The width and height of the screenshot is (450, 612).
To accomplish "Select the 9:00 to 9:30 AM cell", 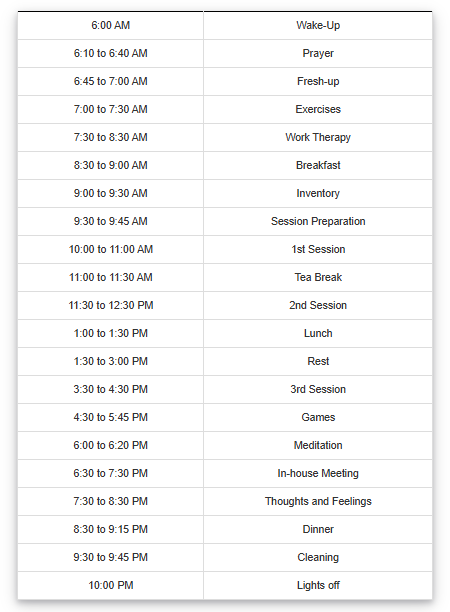I will [110, 194].
